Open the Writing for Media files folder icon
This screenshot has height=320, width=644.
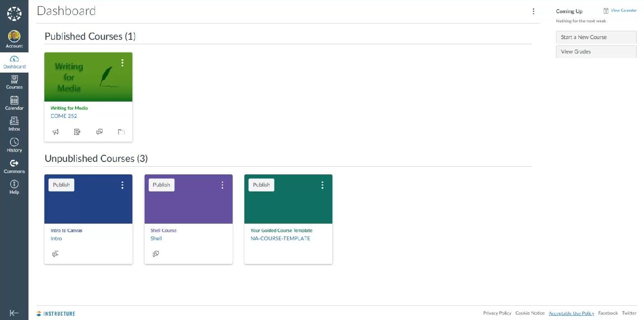coord(121,132)
